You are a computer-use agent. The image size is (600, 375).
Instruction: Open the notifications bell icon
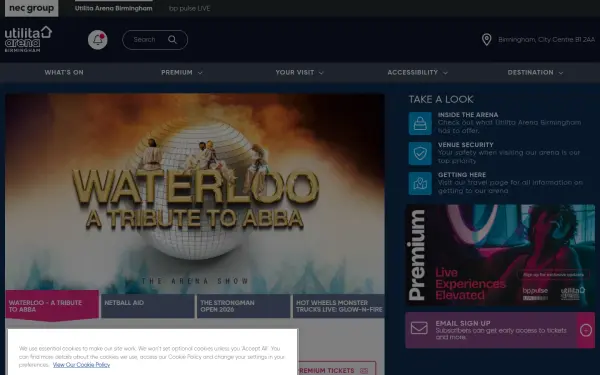(98, 40)
